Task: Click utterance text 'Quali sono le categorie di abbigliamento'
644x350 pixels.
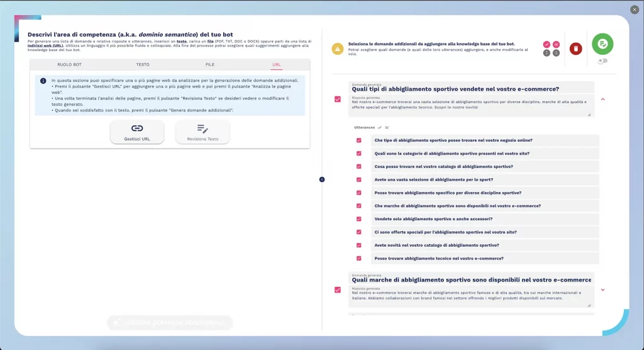Action: (452, 154)
